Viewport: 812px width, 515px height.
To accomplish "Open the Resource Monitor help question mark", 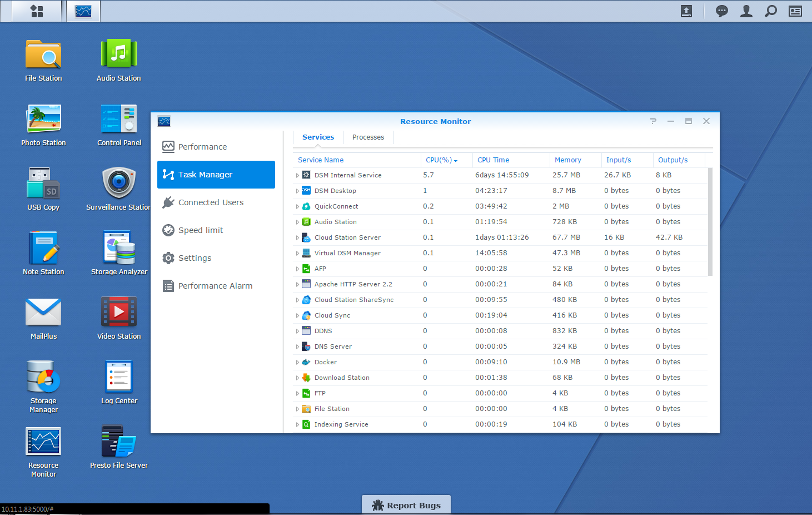I will 653,121.
